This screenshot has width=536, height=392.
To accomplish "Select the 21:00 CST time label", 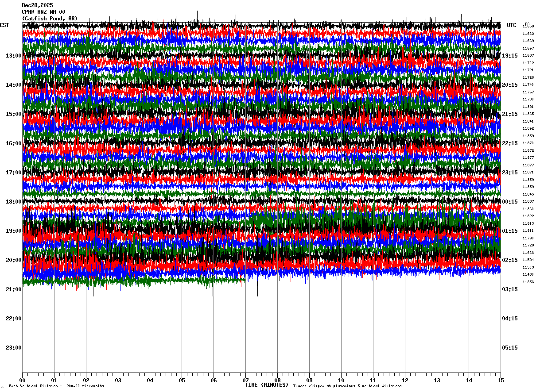I will [x=13, y=289].
